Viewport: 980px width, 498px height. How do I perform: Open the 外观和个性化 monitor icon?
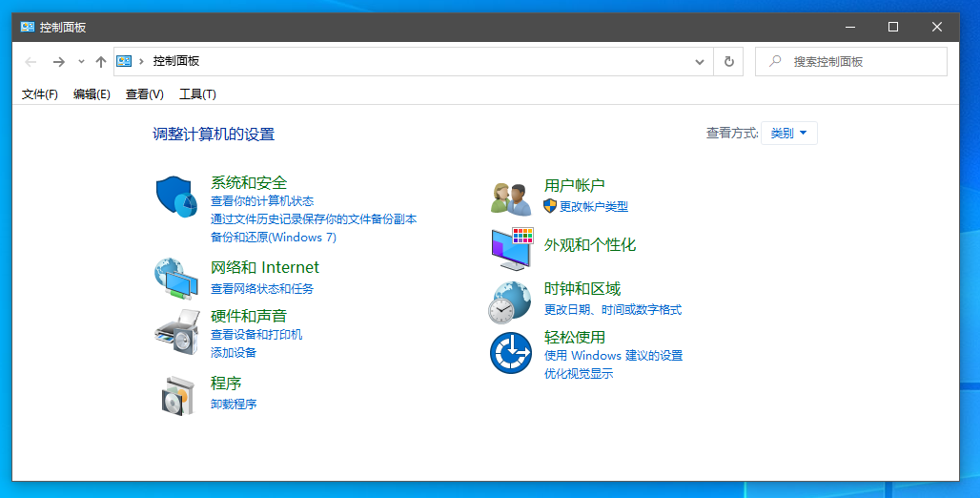[x=512, y=249]
